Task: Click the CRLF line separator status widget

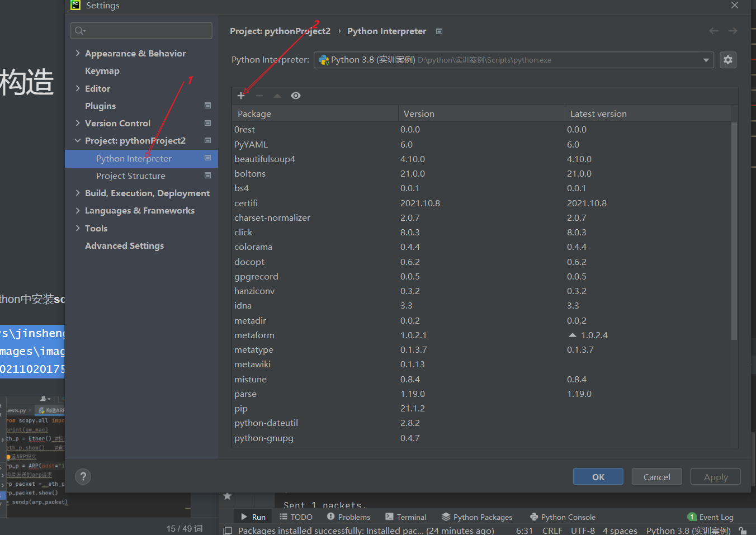Action: [552, 531]
